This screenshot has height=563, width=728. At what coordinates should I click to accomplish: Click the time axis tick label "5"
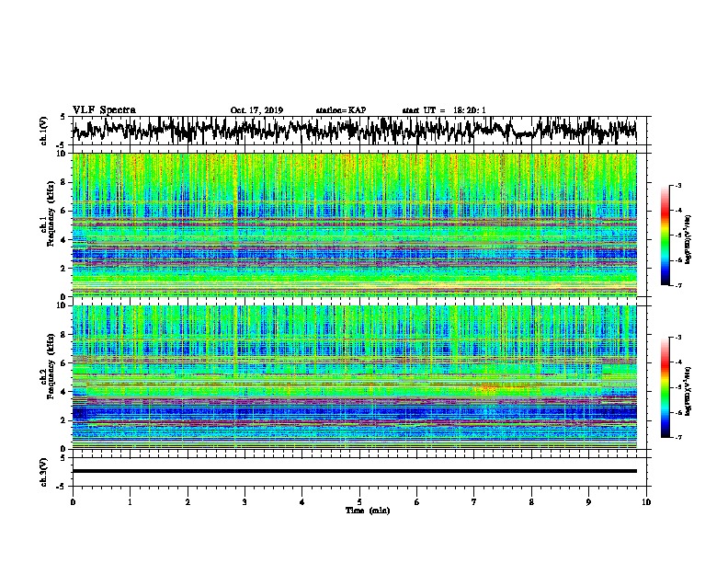coord(359,502)
